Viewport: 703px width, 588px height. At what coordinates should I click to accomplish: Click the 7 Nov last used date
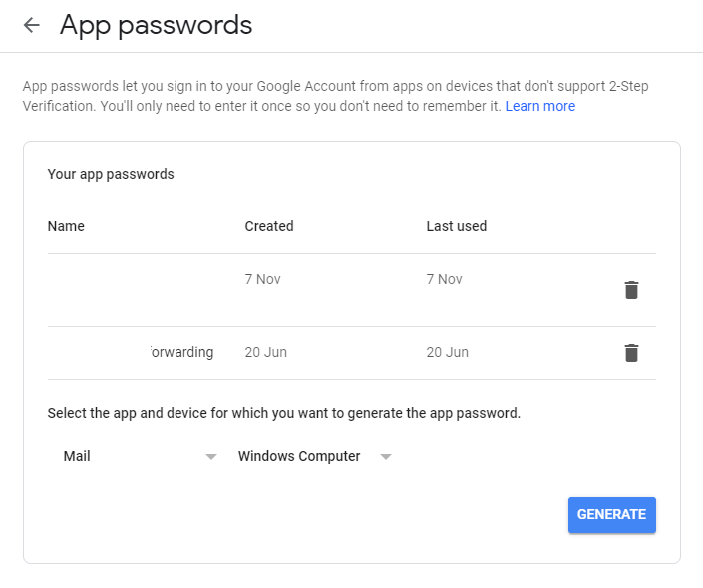[x=445, y=279]
